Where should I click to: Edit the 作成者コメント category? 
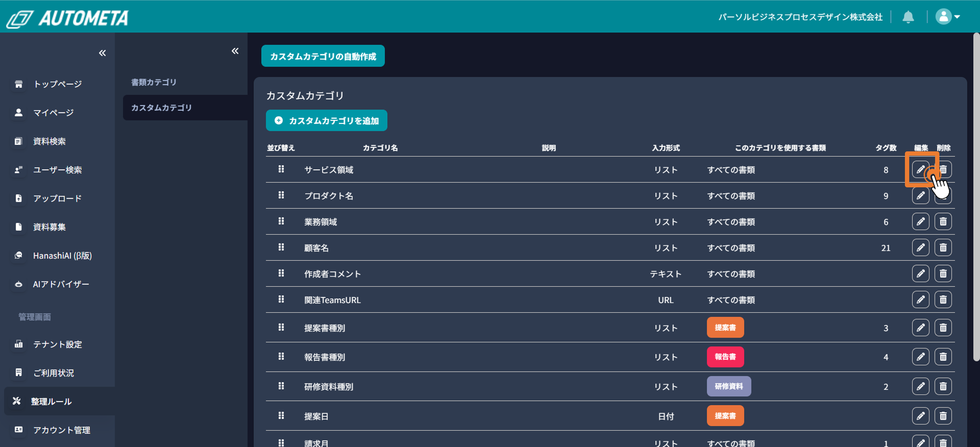920,273
